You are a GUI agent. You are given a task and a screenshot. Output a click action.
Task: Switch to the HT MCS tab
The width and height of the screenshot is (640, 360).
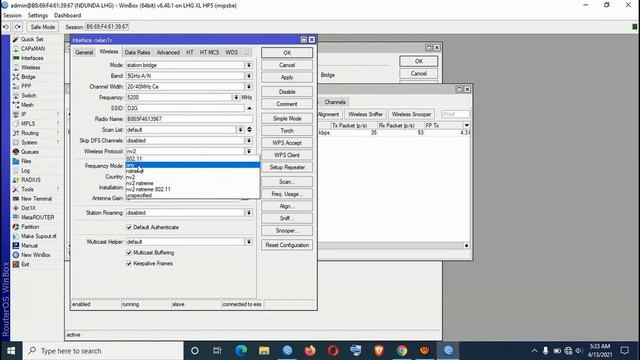pyautogui.click(x=209, y=53)
